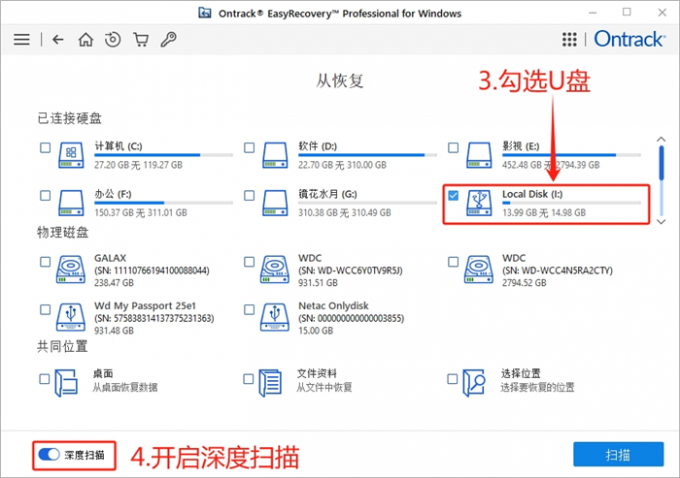The height and width of the screenshot is (478, 680).
Task: Uncheck the Local Disk (I:) checkbox
Action: (x=453, y=195)
